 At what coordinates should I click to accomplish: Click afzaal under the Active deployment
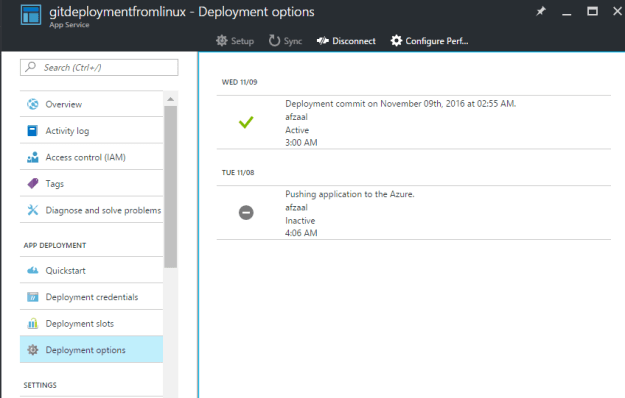coord(296,117)
